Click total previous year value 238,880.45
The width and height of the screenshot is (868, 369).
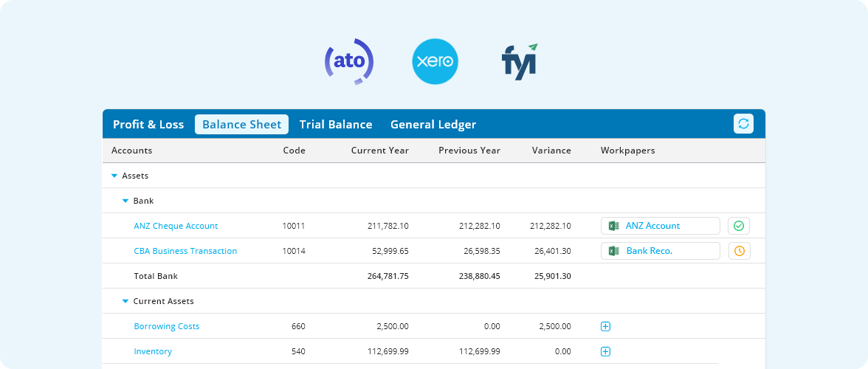tap(480, 276)
